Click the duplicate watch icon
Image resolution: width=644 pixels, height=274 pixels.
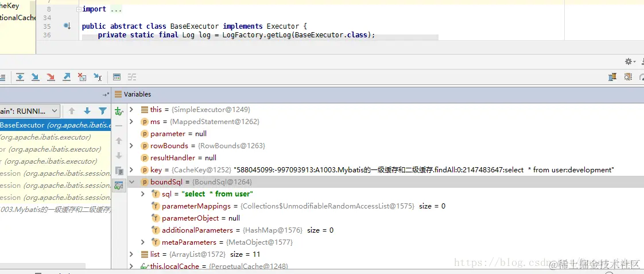coord(119,171)
